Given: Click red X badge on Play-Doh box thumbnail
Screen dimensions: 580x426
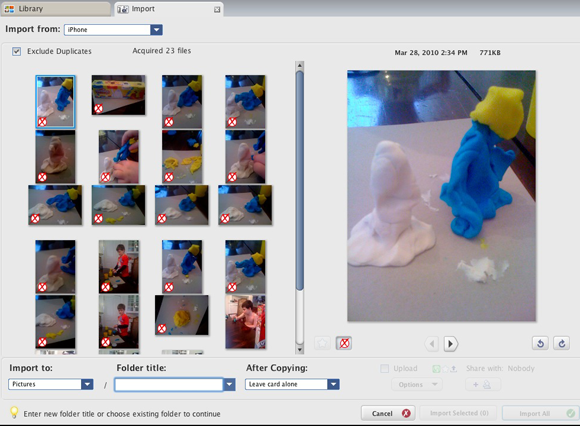Looking at the screenshot, I should [98, 108].
